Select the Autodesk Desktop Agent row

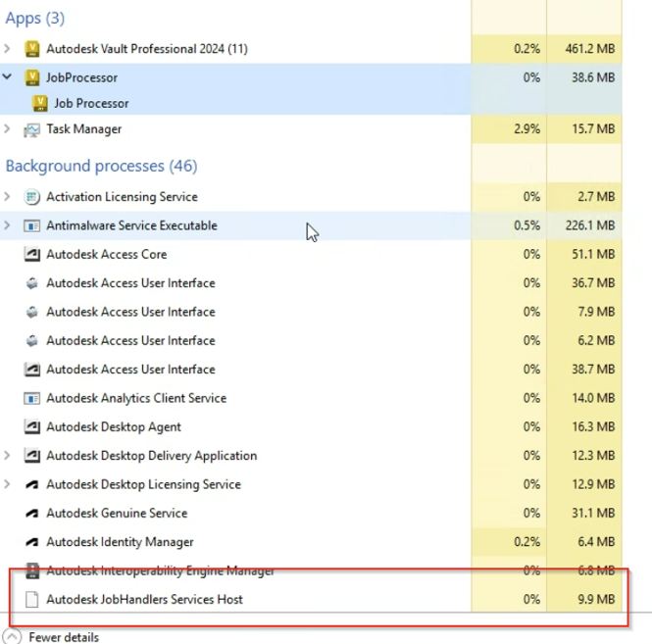coord(311,427)
